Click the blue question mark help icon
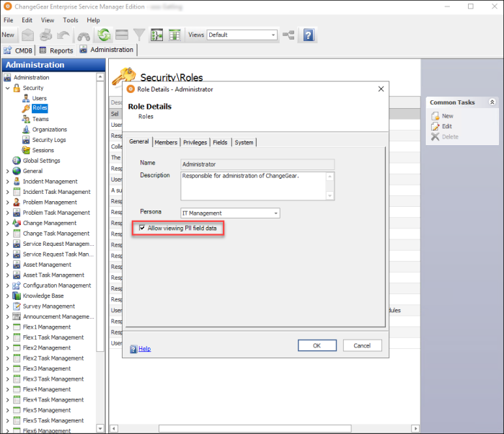The height and width of the screenshot is (434, 504). coord(309,35)
